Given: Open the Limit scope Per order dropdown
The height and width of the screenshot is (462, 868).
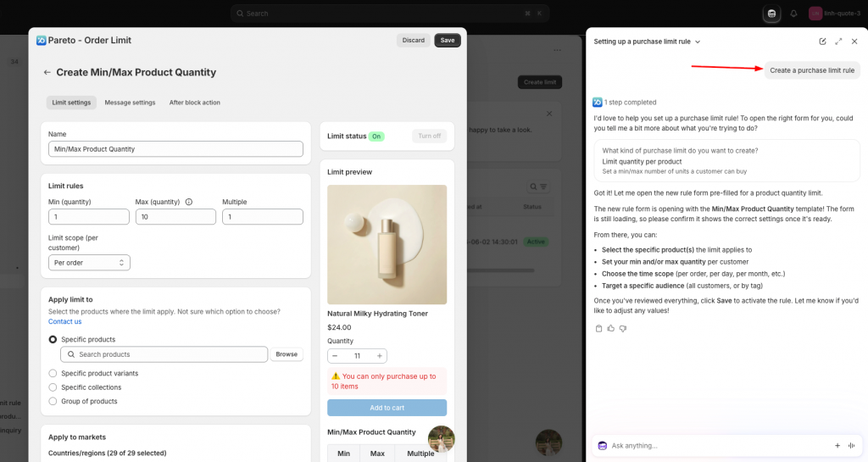Looking at the screenshot, I should pos(89,263).
